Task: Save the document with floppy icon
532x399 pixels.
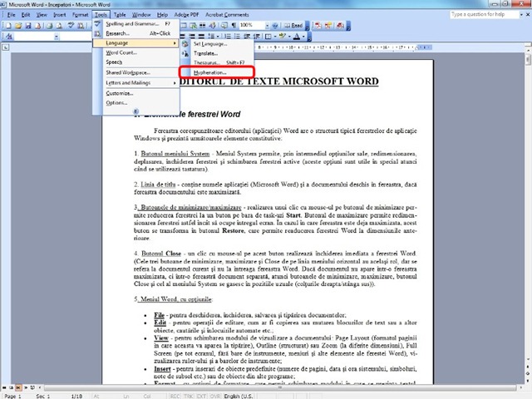Action: click(28, 26)
